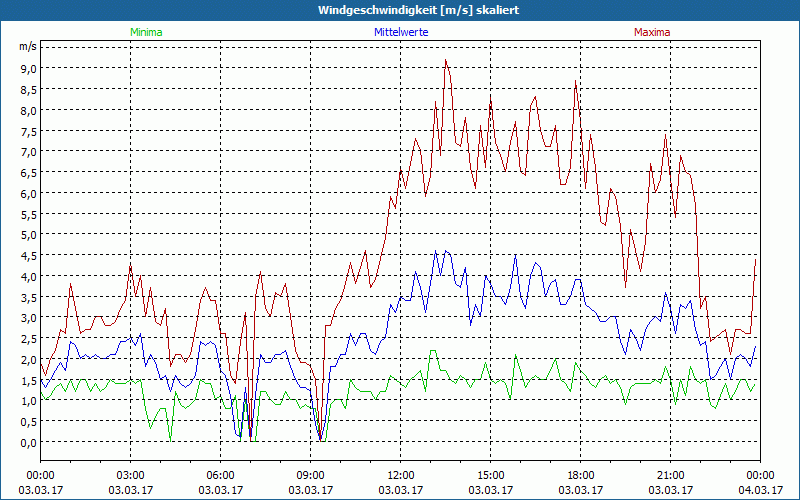Click the 04.03.17 date label
Viewport: 800px width, 500px height.
(x=758, y=490)
